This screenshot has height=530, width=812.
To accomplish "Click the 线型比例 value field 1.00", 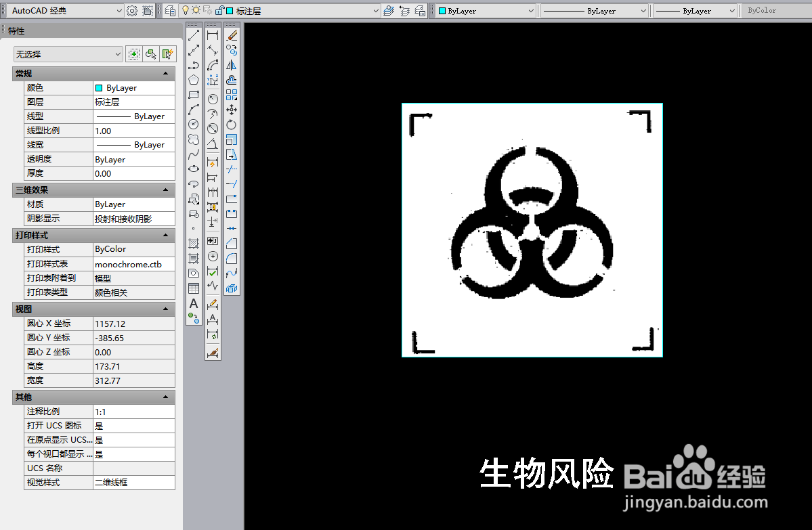I will click(134, 131).
